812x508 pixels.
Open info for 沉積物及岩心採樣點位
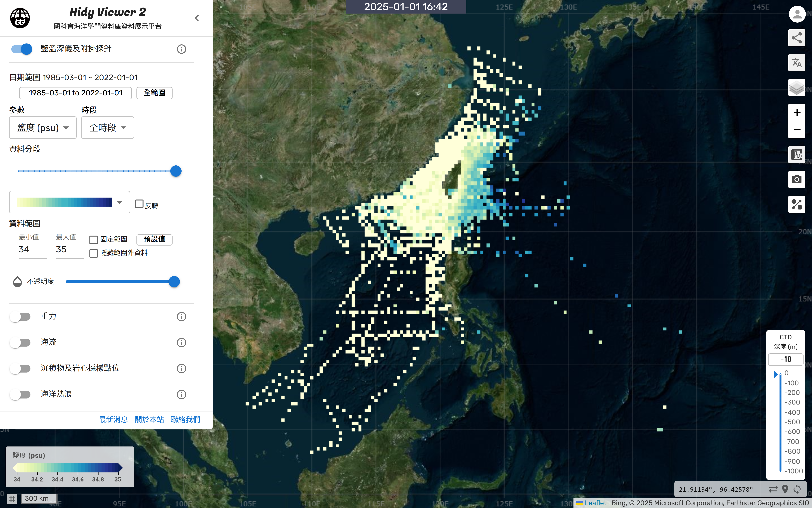point(182,369)
